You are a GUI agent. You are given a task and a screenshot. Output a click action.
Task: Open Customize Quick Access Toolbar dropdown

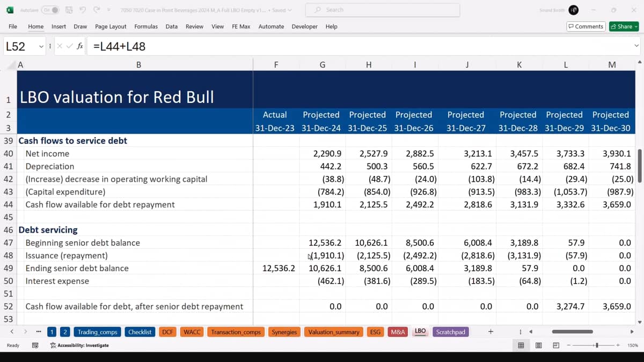click(x=109, y=10)
